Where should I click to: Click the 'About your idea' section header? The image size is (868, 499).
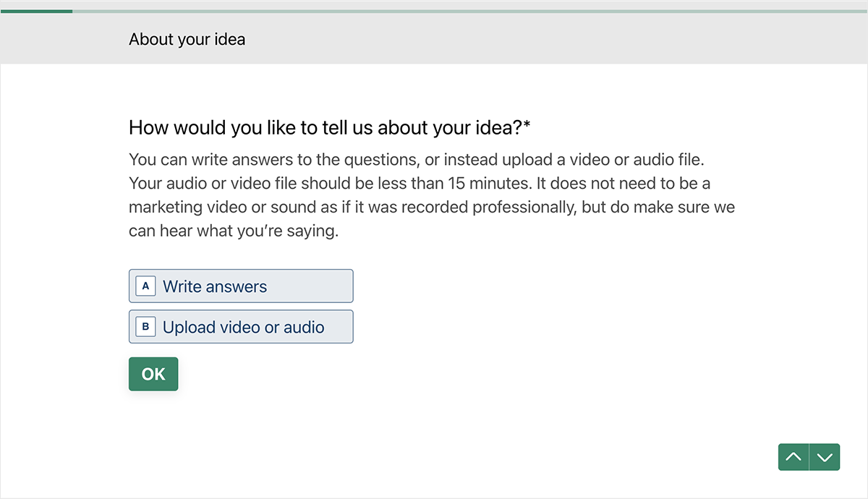pos(187,39)
